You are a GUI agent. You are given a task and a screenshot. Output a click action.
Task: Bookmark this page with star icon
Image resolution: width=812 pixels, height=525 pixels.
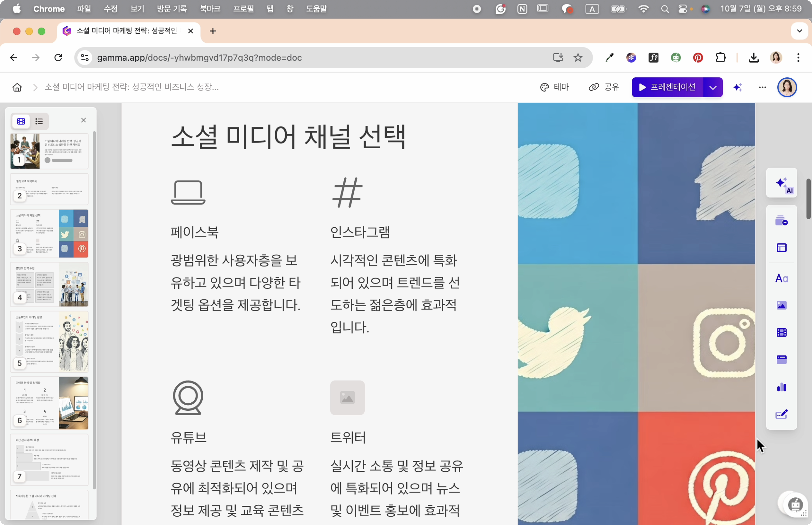click(x=578, y=58)
